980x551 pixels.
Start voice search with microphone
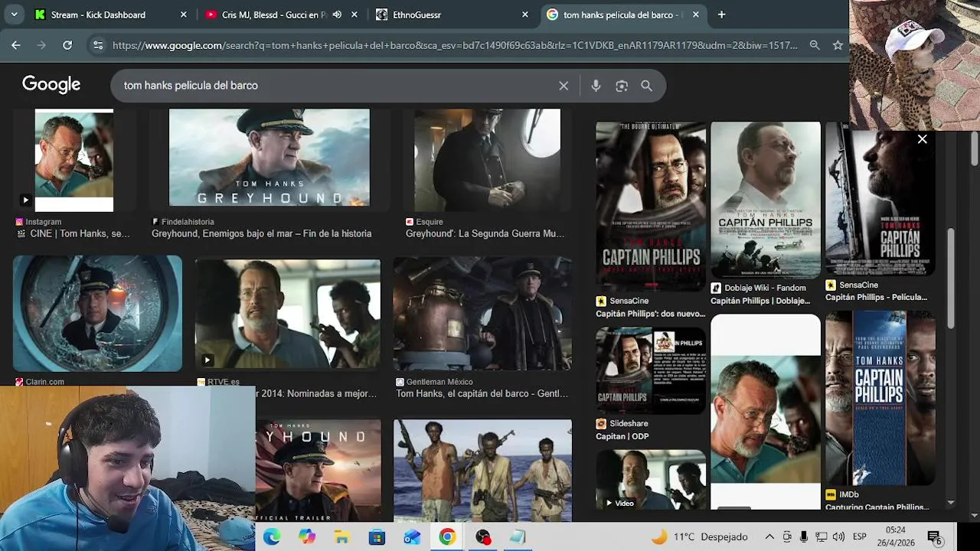(x=596, y=86)
